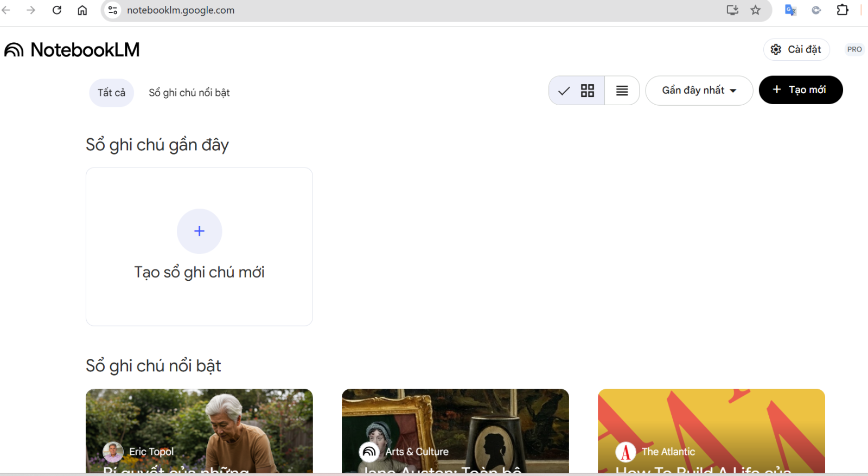Screen dimensions: 868x476
Task: Go to the browser home page icon
Action: click(x=82, y=10)
